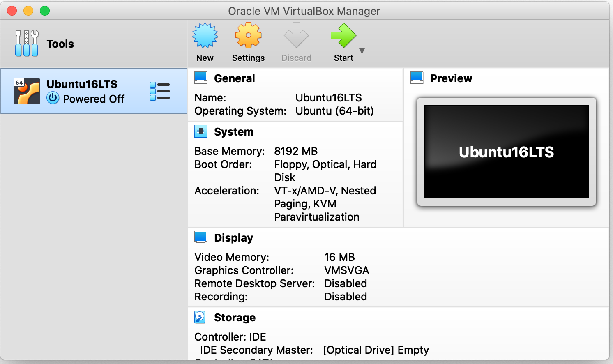Click the grayed-out Discard arrow icon

(x=296, y=36)
